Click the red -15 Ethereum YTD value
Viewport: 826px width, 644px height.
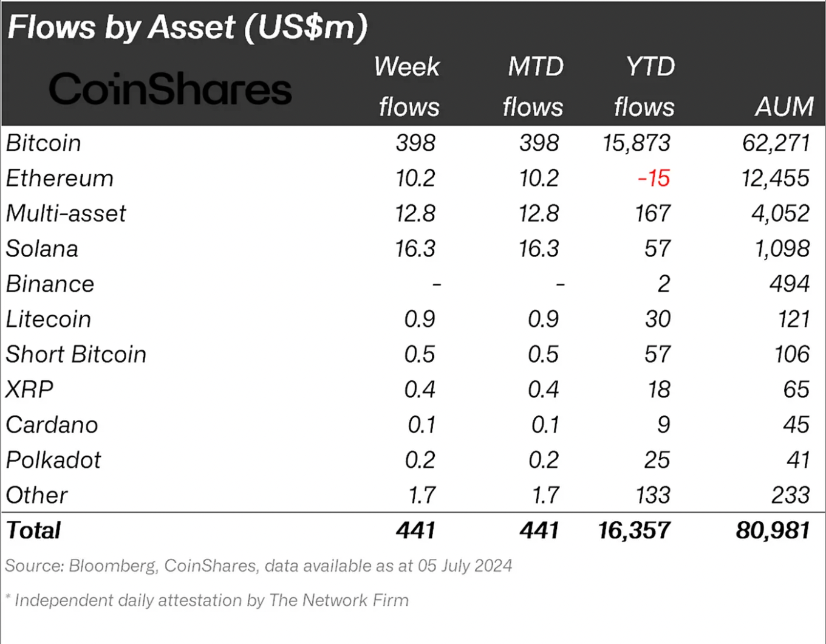tap(654, 179)
